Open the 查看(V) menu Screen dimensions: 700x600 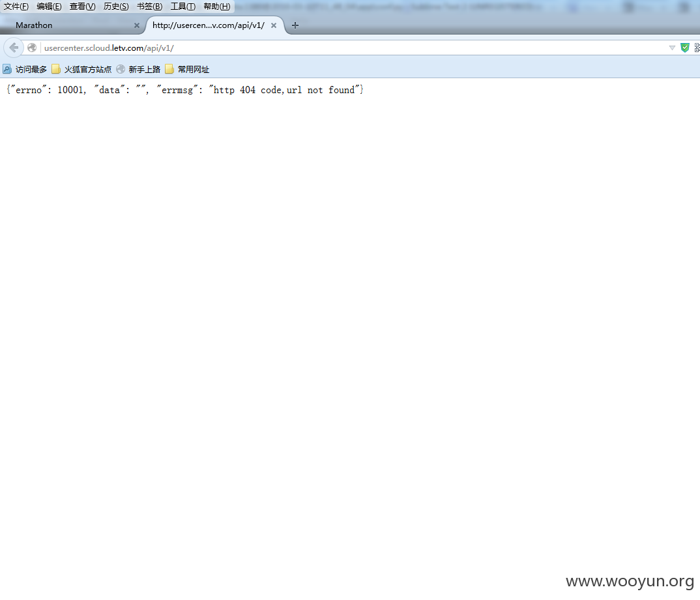(83, 7)
